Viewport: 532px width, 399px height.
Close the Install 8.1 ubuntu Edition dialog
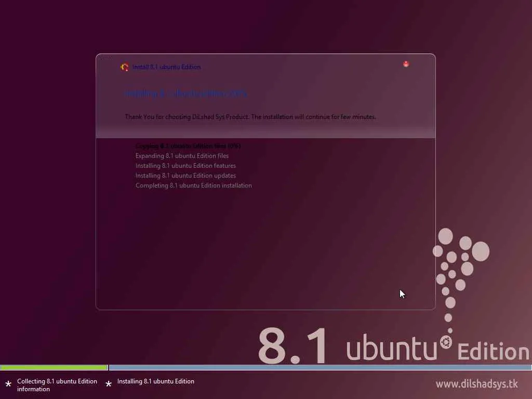click(406, 64)
